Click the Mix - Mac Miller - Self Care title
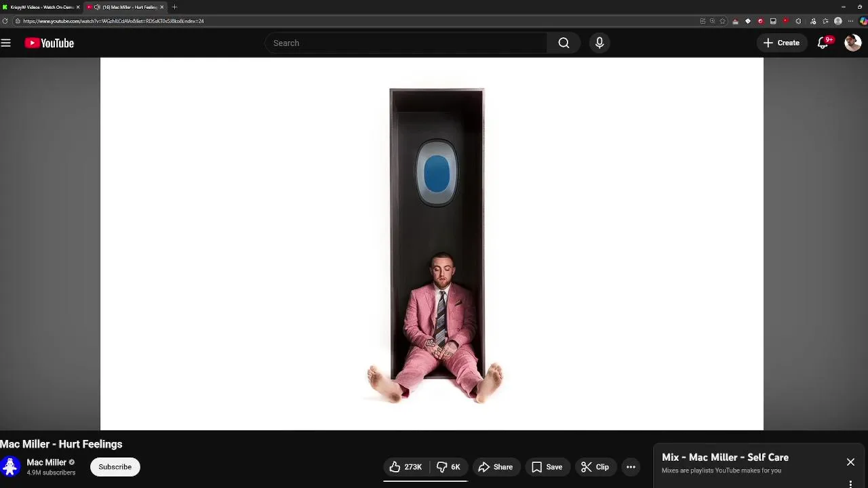868x488 pixels. (725, 457)
